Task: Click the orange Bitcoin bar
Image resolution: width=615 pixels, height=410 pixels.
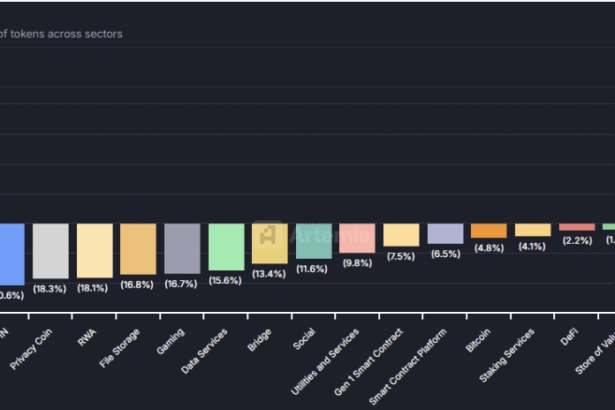Action: (489, 231)
